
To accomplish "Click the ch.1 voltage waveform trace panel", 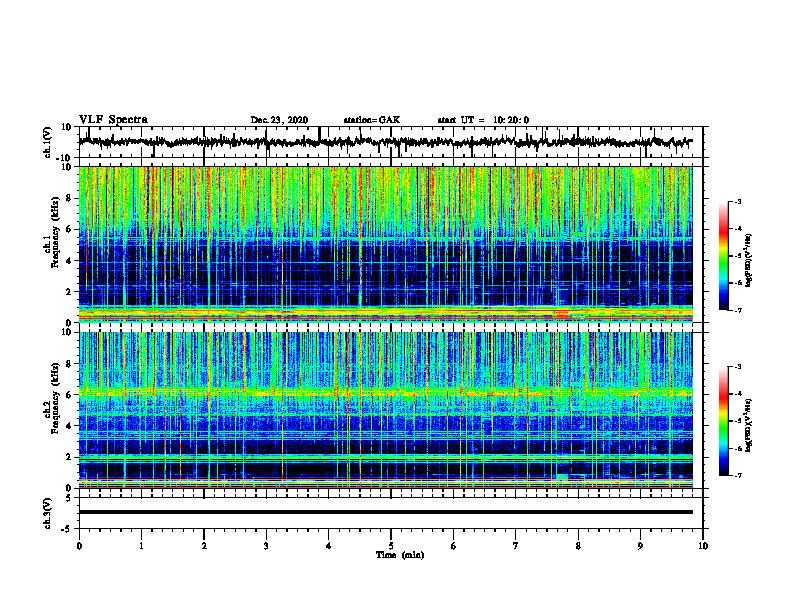I will coord(391,142).
